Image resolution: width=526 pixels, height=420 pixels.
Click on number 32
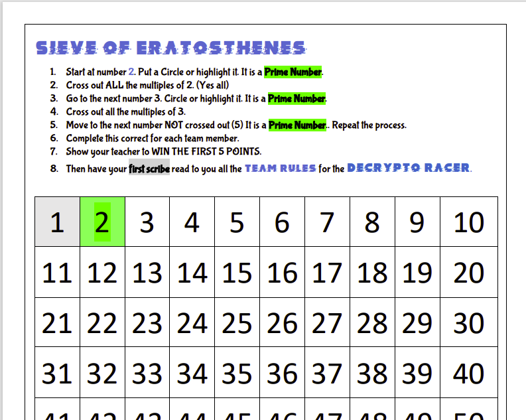(x=102, y=372)
